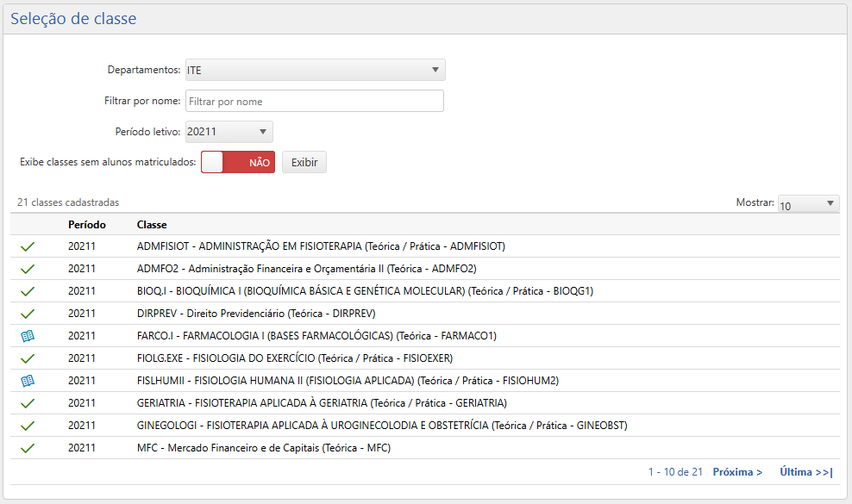Click the Período column header

tap(87, 225)
